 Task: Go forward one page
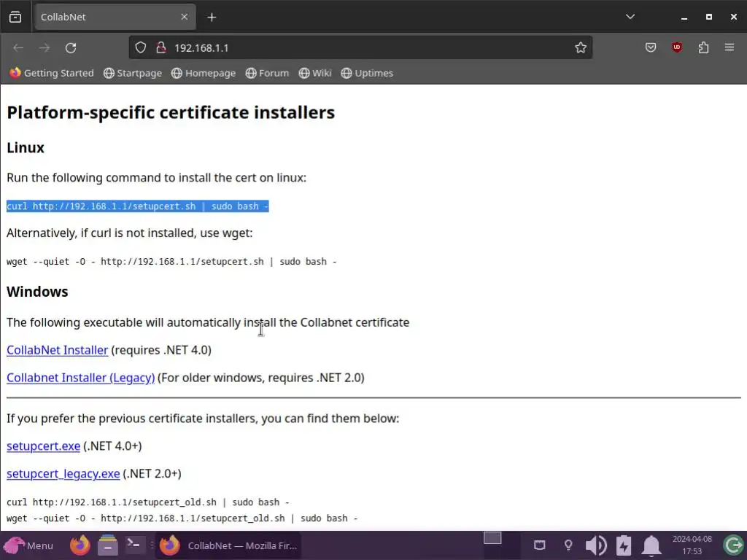click(44, 47)
